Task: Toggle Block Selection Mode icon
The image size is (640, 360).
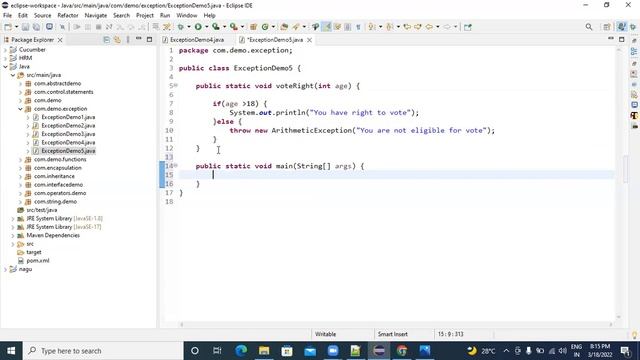Action: [347, 27]
